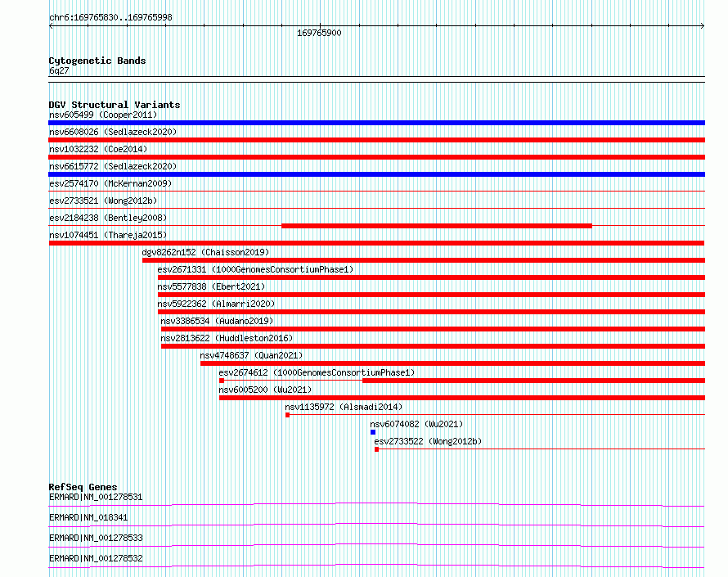Select the blue bar for nsv605499
Image resolution: width=728 pixels, height=577 pixels.
tap(376, 123)
